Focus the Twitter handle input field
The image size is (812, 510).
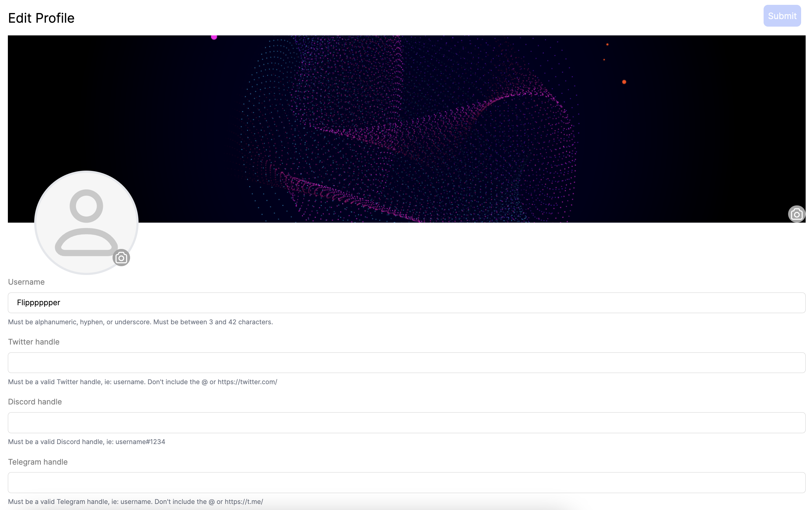pos(406,363)
